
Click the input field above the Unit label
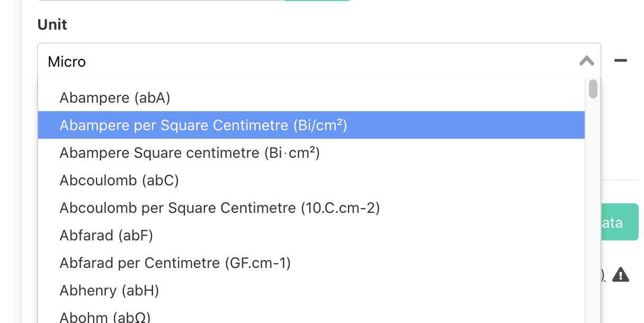[x=159, y=2]
